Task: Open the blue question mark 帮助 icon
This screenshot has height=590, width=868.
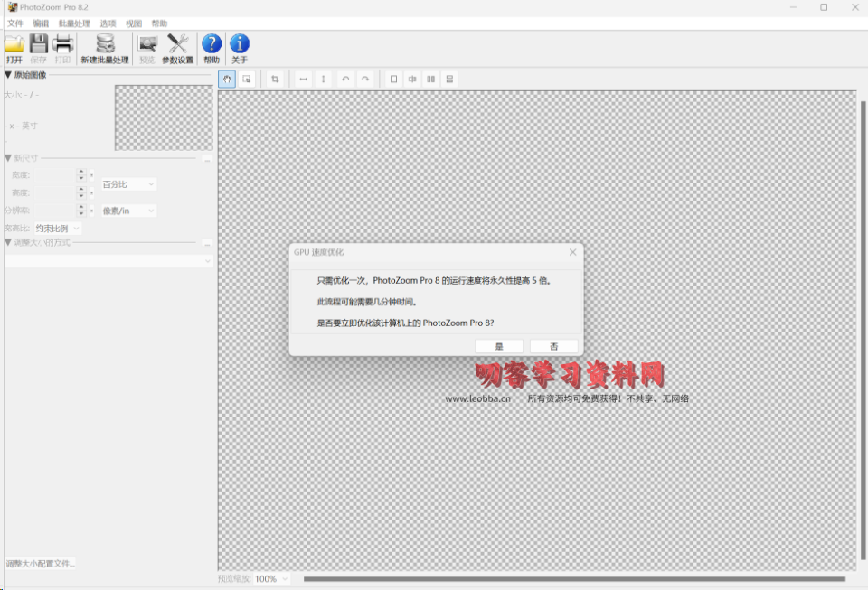Action: [x=212, y=48]
